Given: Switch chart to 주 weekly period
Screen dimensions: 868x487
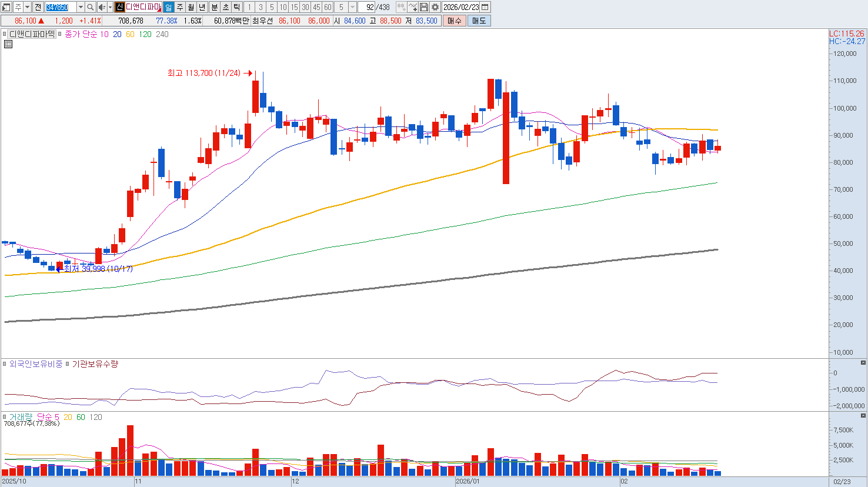Looking at the screenshot, I should point(180,7).
